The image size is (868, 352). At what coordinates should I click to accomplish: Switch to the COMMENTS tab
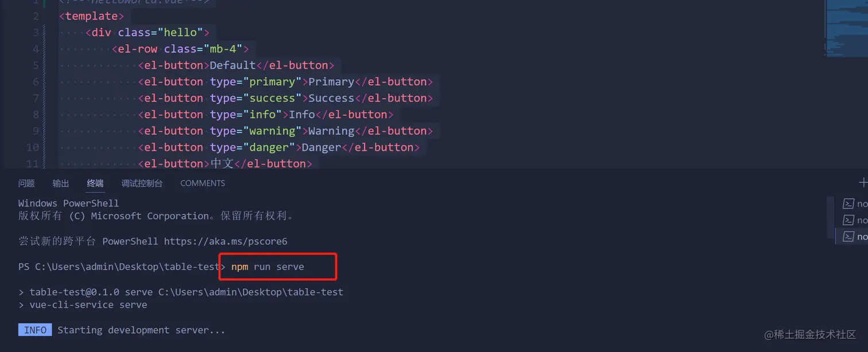pyautogui.click(x=202, y=183)
